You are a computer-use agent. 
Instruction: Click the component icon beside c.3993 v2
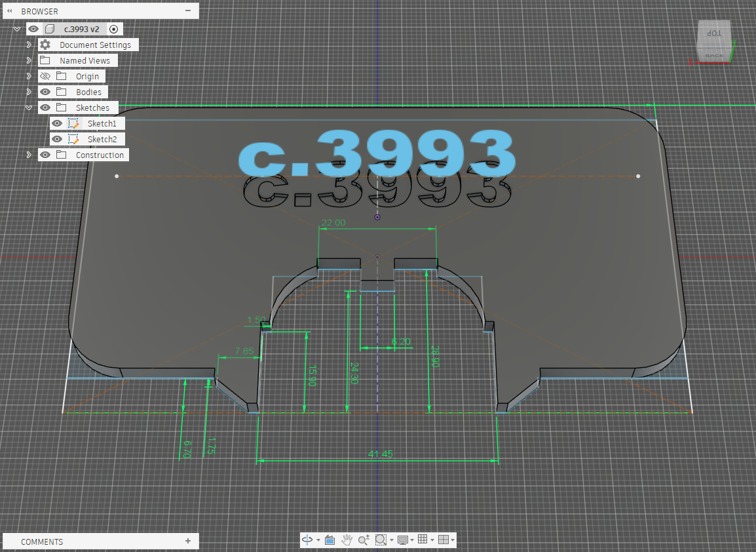[50, 29]
